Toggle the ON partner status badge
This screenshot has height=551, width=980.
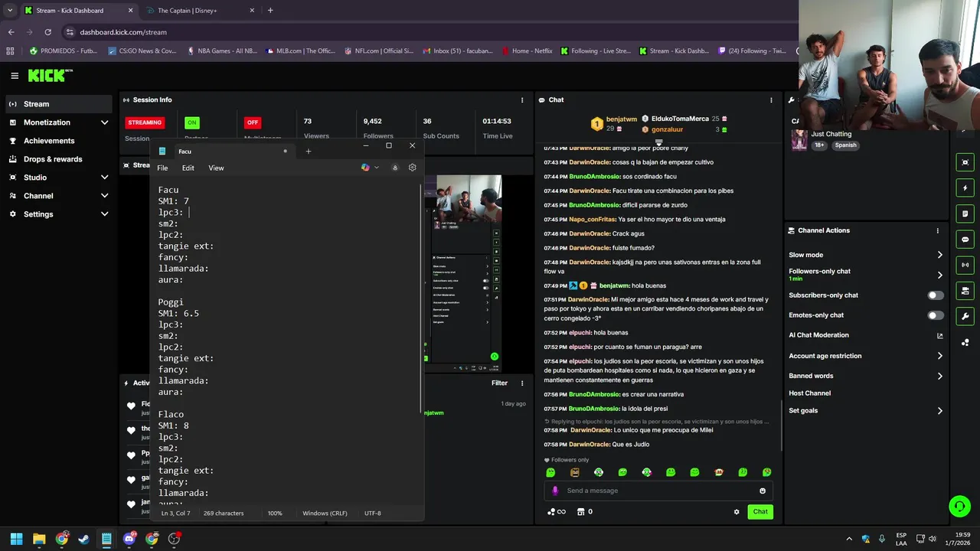[192, 122]
